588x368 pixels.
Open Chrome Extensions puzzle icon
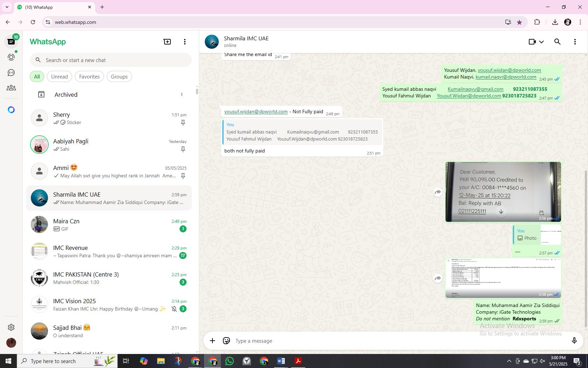tap(537, 22)
